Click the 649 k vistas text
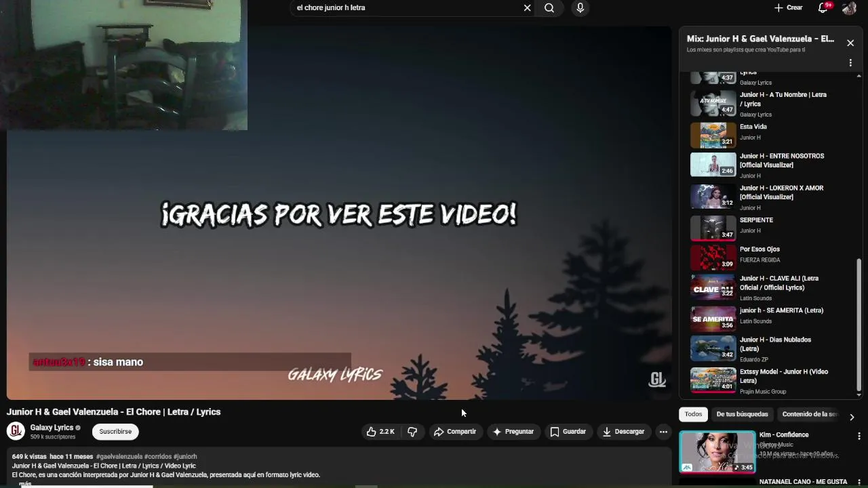The width and height of the screenshot is (868, 488). 29,457
